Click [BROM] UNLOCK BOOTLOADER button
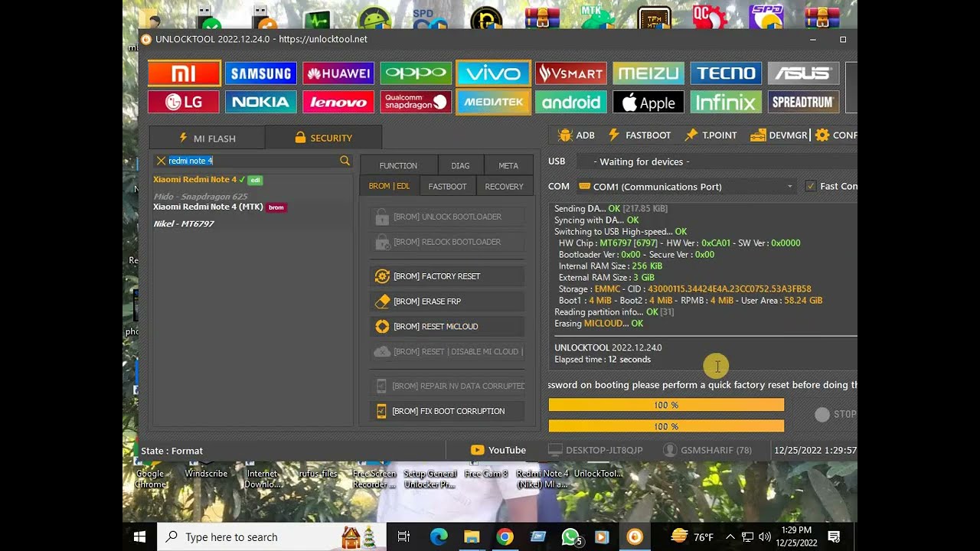The height and width of the screenshot is (551, 980). pos(448,217)
